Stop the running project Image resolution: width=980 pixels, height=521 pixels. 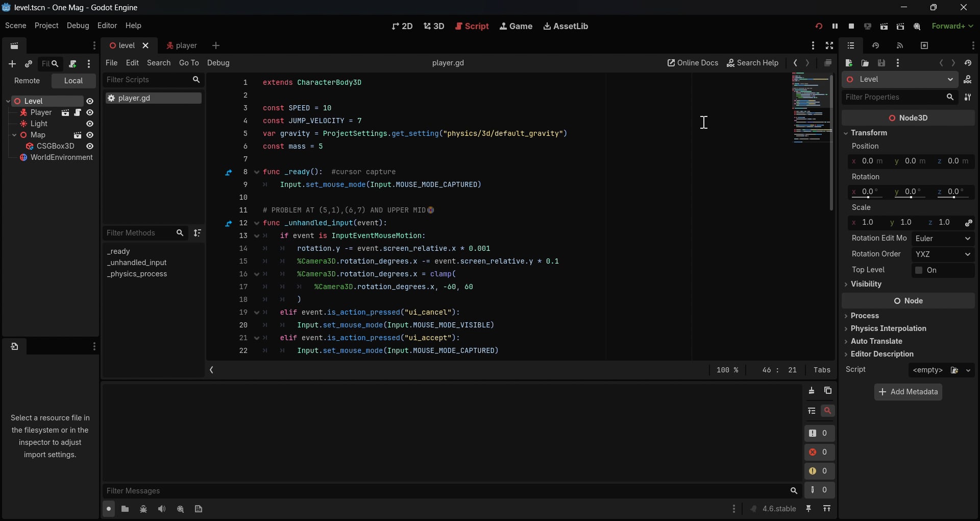[851, 26]
